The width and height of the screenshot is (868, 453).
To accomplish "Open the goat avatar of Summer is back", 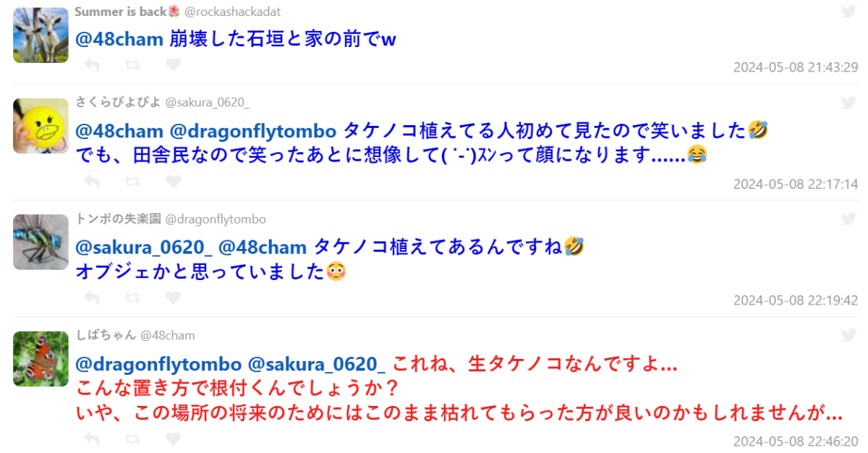I will (41, 35).
